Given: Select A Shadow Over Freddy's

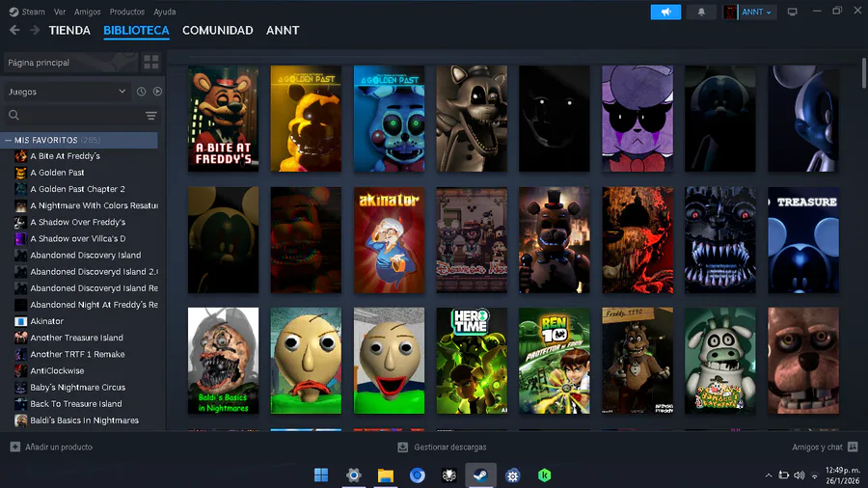Looking at the screenshot, I should [77, 222].
